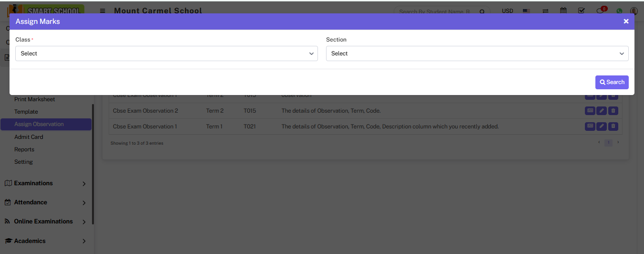Open the task checklist icon in header

pyautogui.click(x=582, y=11)
